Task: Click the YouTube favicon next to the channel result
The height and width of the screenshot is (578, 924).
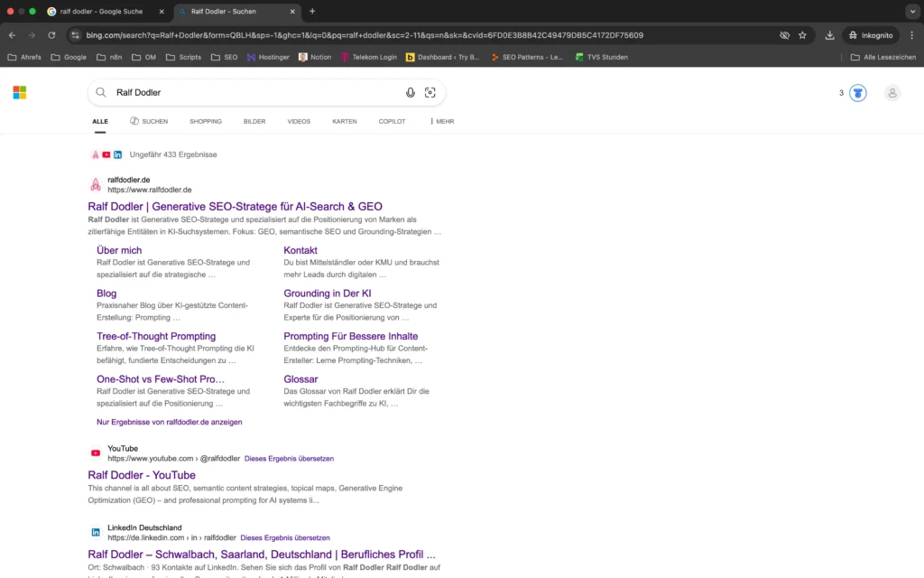Action: pos(96,452)
